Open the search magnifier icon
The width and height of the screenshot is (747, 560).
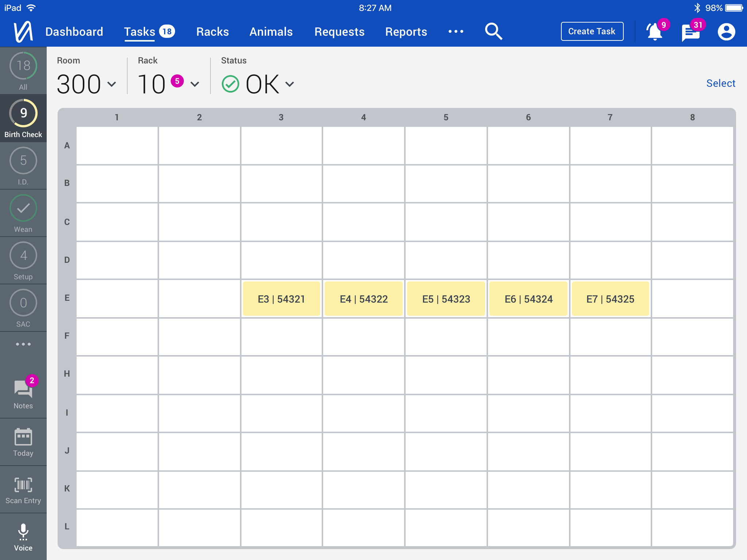(494, 31)
